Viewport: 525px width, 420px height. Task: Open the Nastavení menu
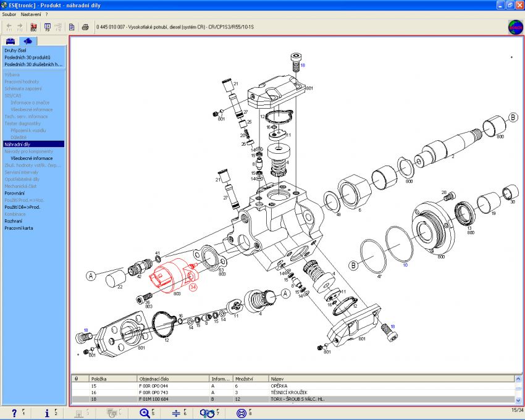pyautogui.click(x=30, y=14)
